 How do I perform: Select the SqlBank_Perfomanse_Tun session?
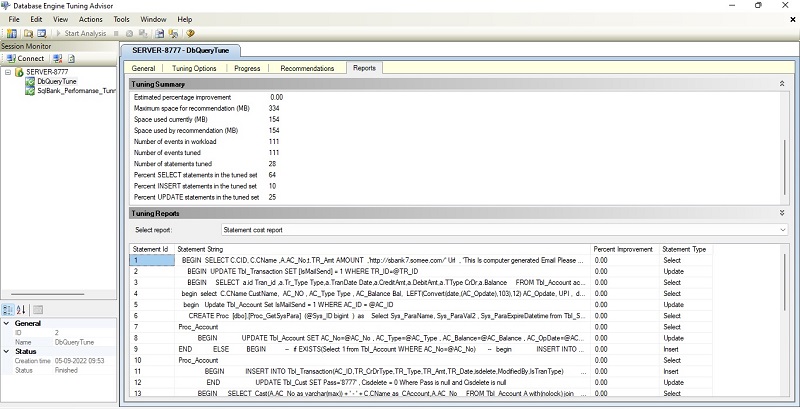point(77,90)
